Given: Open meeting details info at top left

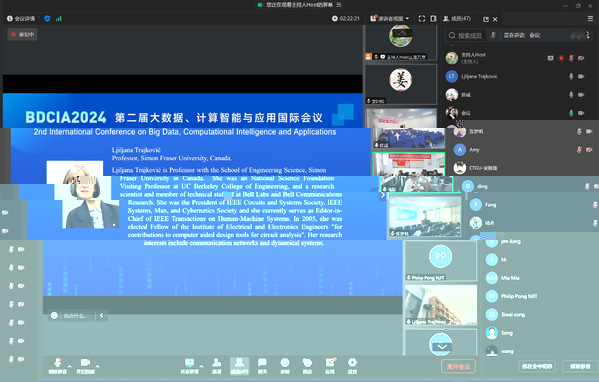Looking at the screenshot, I should (21, 18).
